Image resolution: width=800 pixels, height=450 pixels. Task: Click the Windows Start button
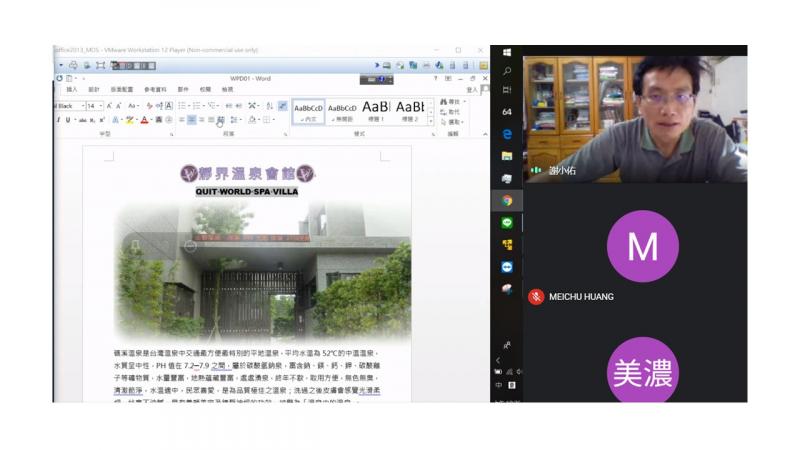(x=507, y=53)
